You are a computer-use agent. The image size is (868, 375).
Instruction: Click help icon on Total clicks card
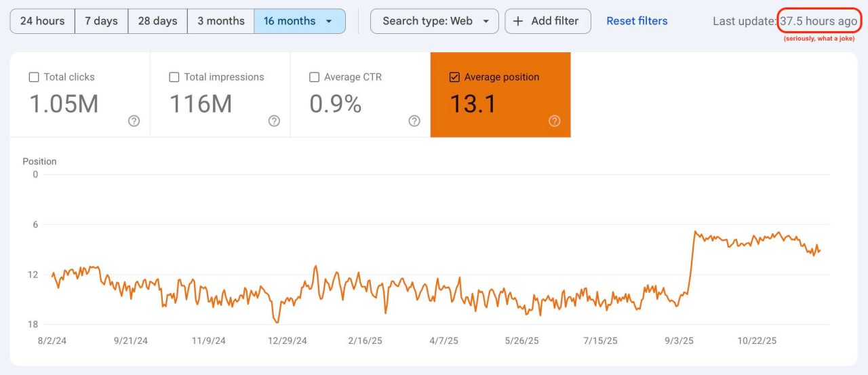(x=134, y=121)
